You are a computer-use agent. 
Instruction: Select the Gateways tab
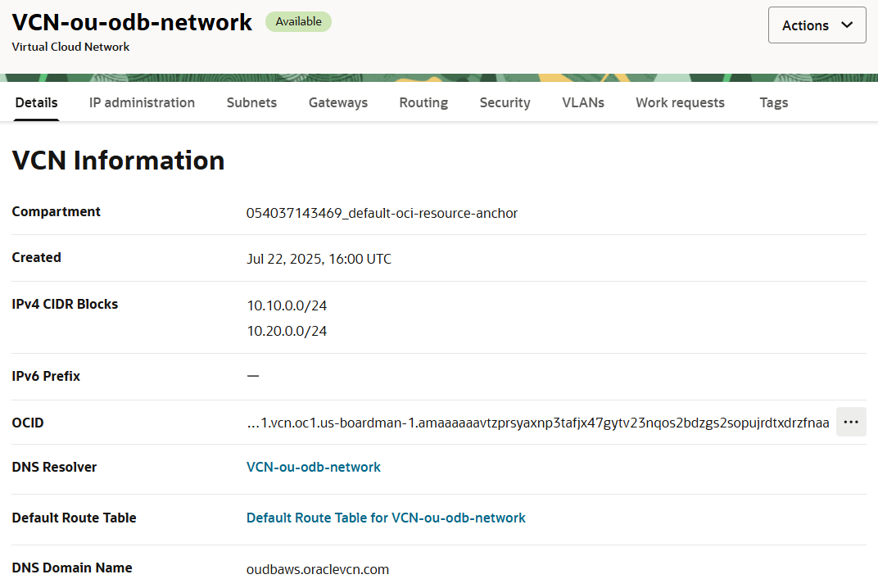click(337, 102)
